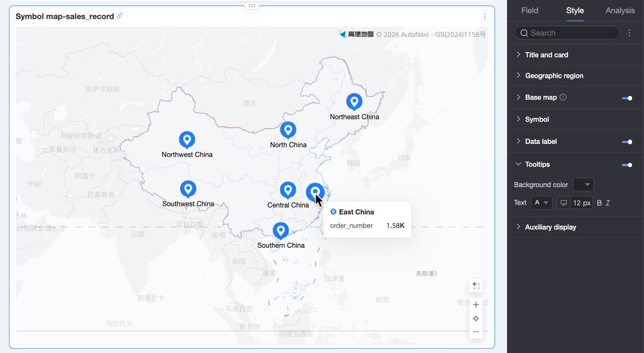Click East China title in tooltip
This screenshot has width=644, height=353.
(x=356, y=212)
